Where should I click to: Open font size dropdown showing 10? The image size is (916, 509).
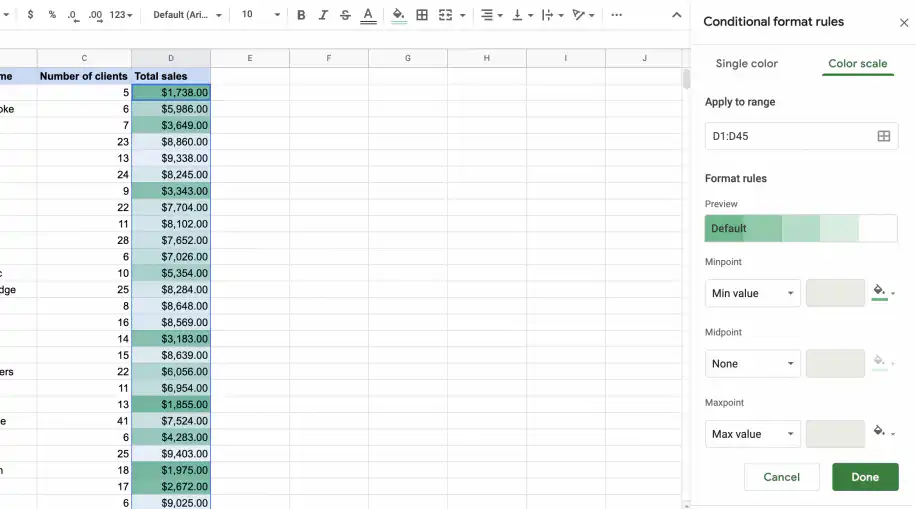pyautogui.click(x=261, y=15)
